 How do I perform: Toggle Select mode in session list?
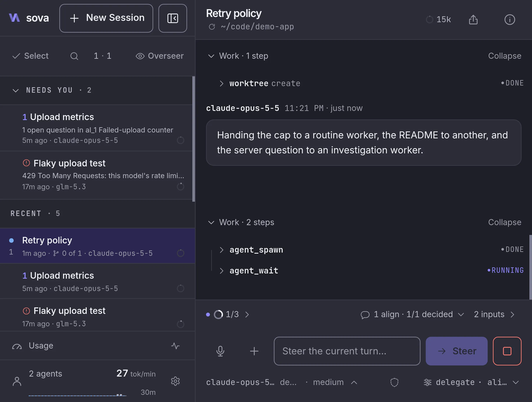[30, 56]
